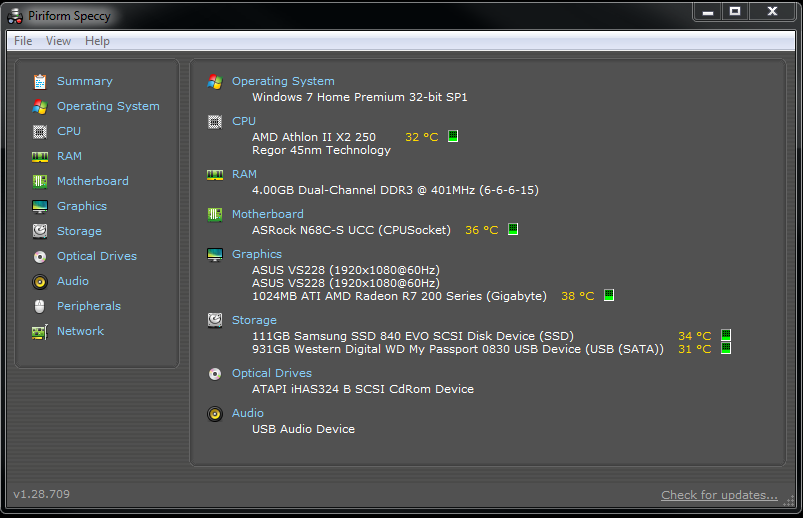The height and width of the screenshot is (518, 803).
Task: Click the Storage heading link in summary
Action: coord(255,320)
